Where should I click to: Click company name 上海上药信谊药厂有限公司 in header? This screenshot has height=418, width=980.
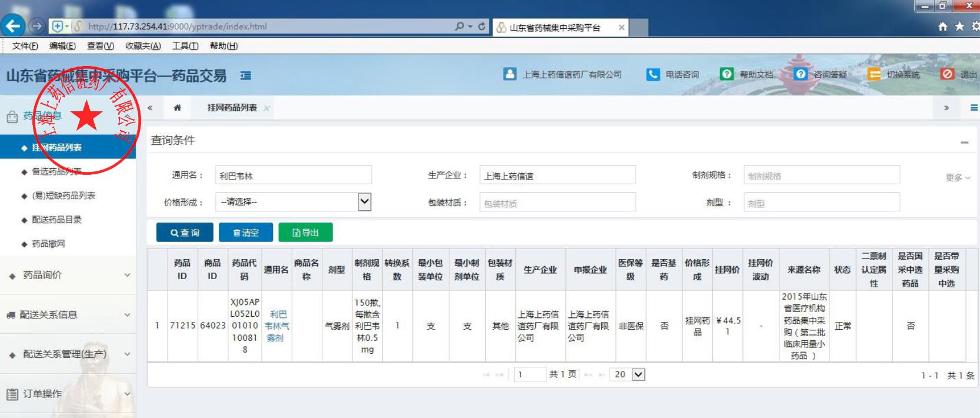(572, 75)
